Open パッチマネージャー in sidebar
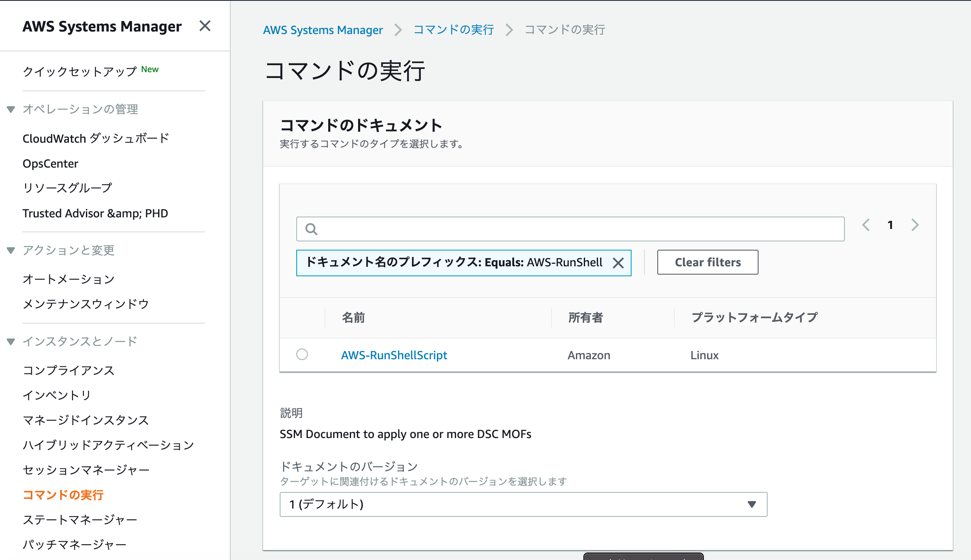Image resolution: width=971 pixels, height=560 pixels. tap(75, 545)
